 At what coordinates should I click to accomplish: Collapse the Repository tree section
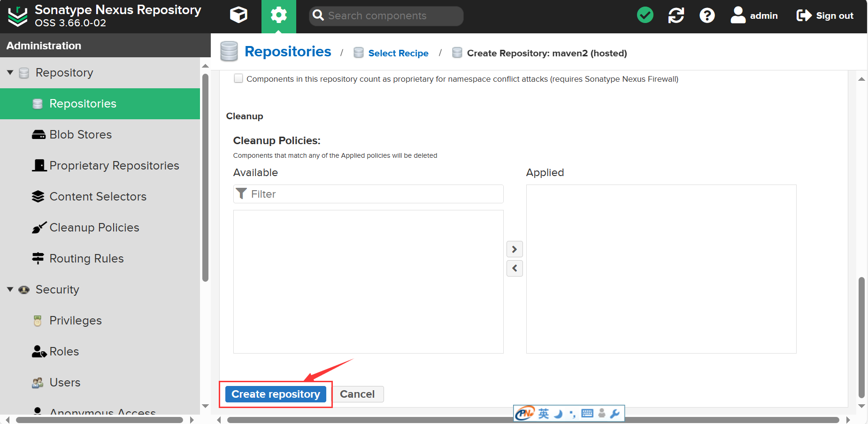click(x=10, y=72)
